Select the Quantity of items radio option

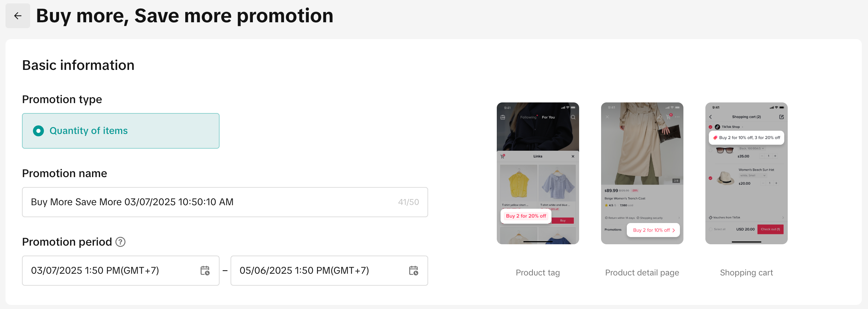click(38, 131)
